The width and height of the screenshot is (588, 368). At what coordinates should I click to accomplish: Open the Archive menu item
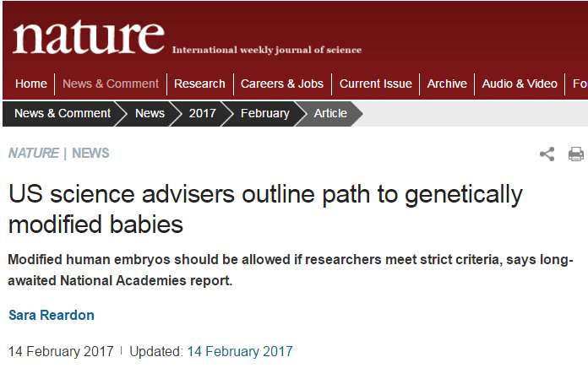[x=447, y=84]
